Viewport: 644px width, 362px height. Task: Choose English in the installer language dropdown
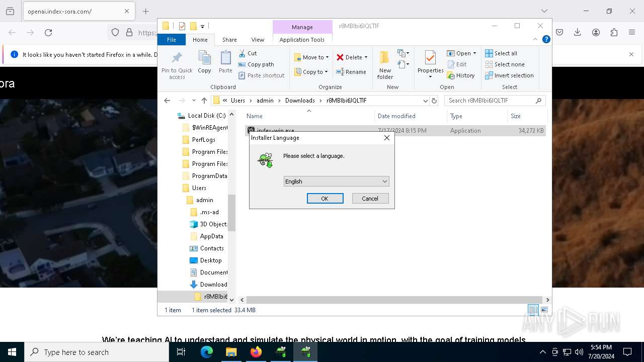click(336, 182)
